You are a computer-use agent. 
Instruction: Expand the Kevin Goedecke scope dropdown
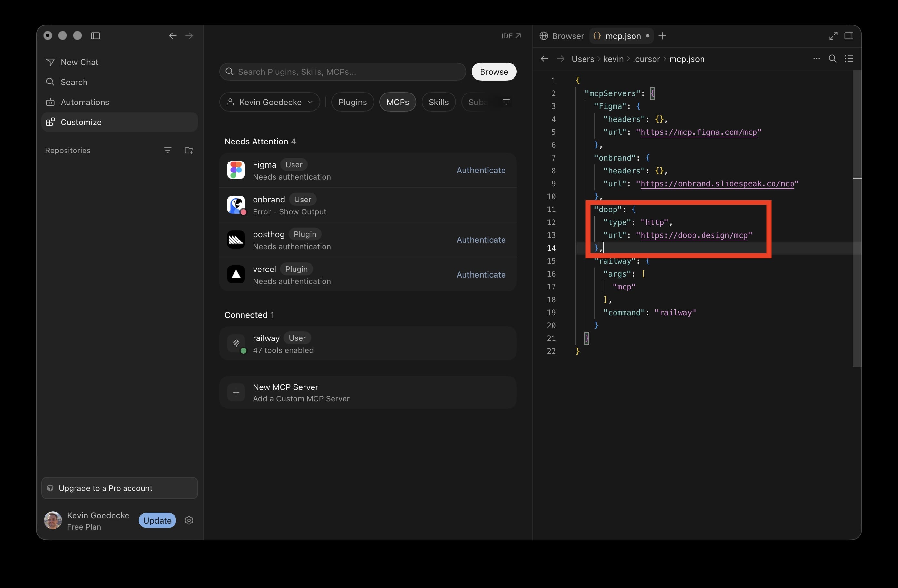click(x=269, y=102)
